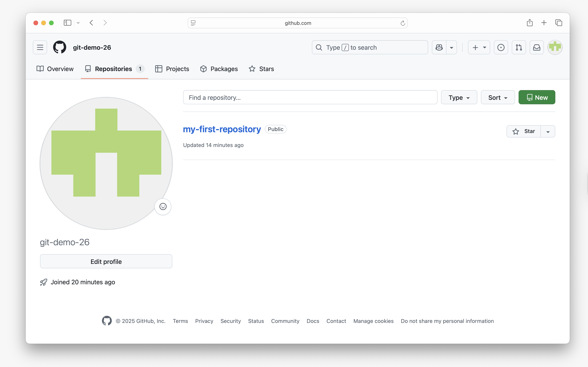The width and height of the screenshot is (588, 367).
Task: Open pull requests from the header icon
Action: coord(519,47)
